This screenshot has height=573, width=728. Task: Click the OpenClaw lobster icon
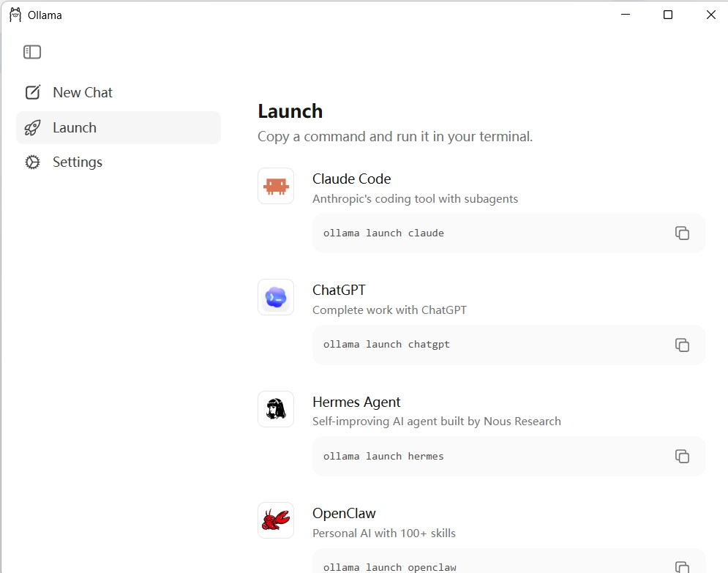276,520
